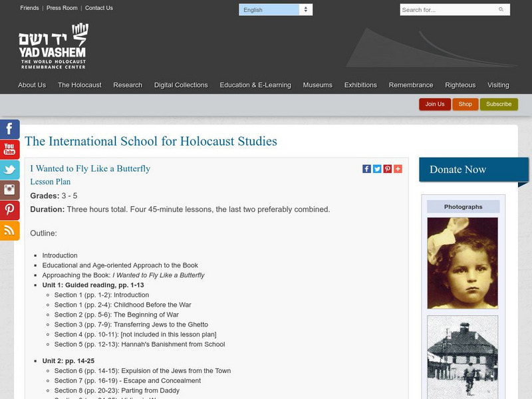
Task: Click the Yad Vashem logo
Action: tap(53, 47)
